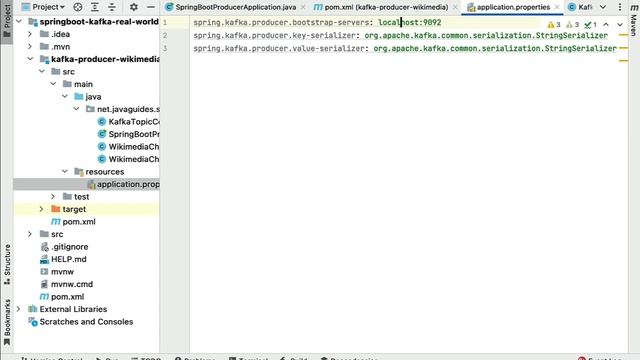Close the SpringBootProducerApplication.java tab
Screen dimensions: 640x360
(x=303, y=7)
